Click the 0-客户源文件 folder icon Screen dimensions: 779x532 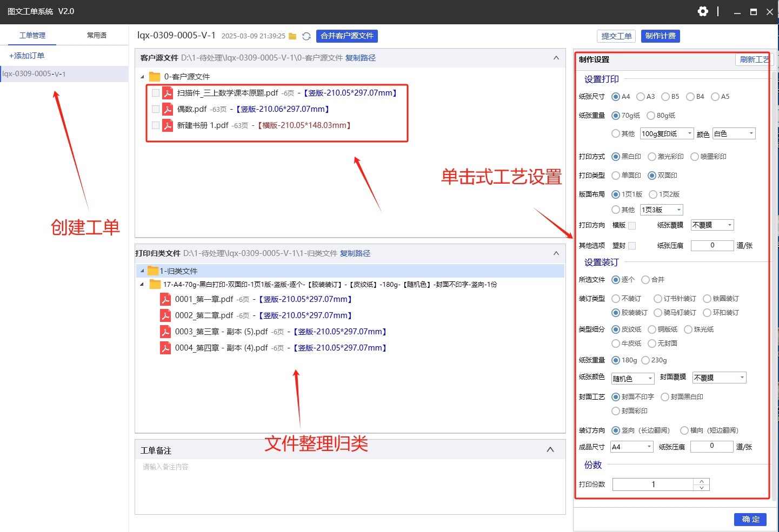click(x=155, y=77)
